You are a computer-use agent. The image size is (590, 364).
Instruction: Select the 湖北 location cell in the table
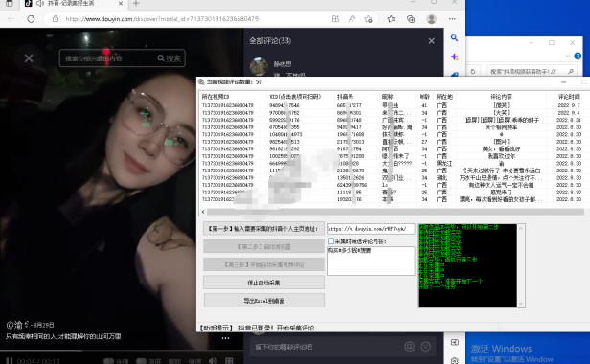[x=442, y=177]
